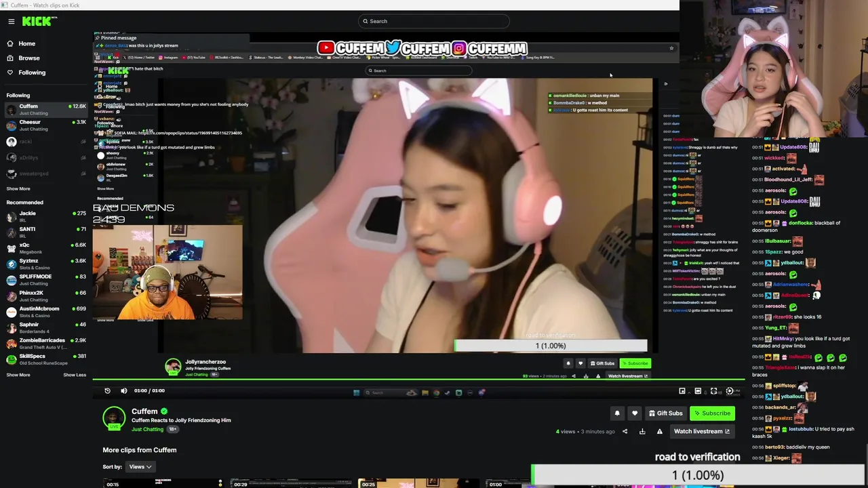Go to Home in sidebar
868x488 pixels.
21,43
